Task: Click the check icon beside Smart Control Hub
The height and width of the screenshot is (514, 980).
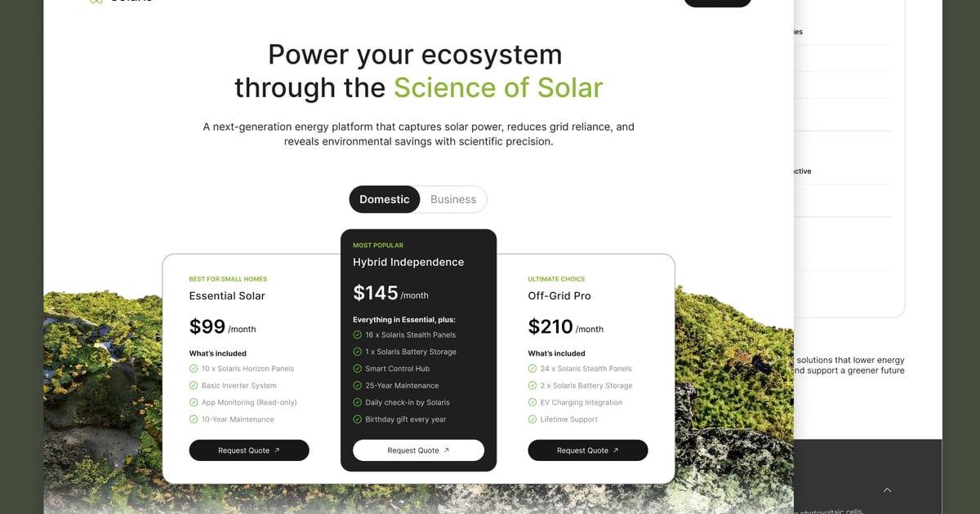Action: click(x=357, y=369)
